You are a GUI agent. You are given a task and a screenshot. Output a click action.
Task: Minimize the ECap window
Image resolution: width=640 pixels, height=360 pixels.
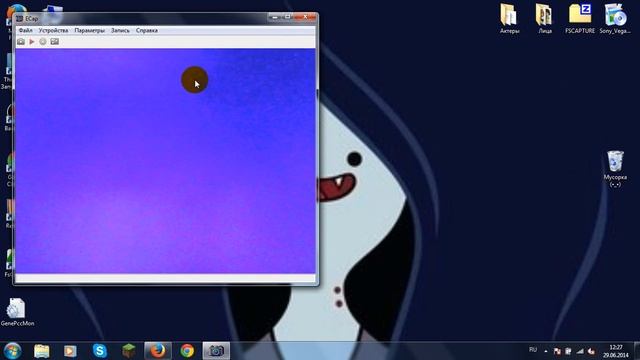(x=274, y=17)
